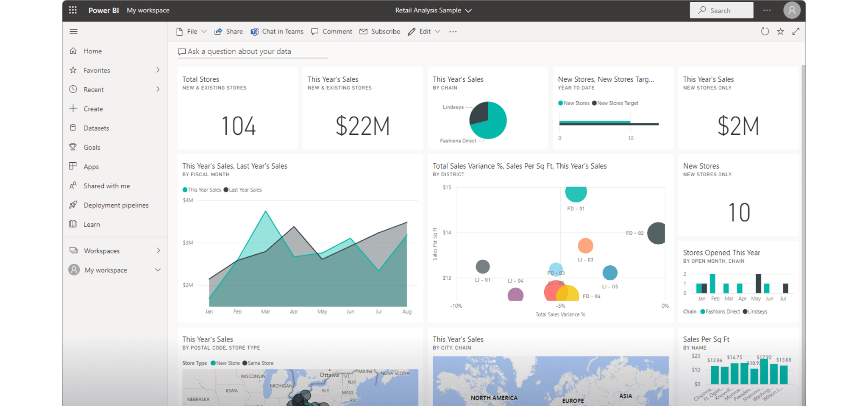Open the Edit menu

pos(424,31)
